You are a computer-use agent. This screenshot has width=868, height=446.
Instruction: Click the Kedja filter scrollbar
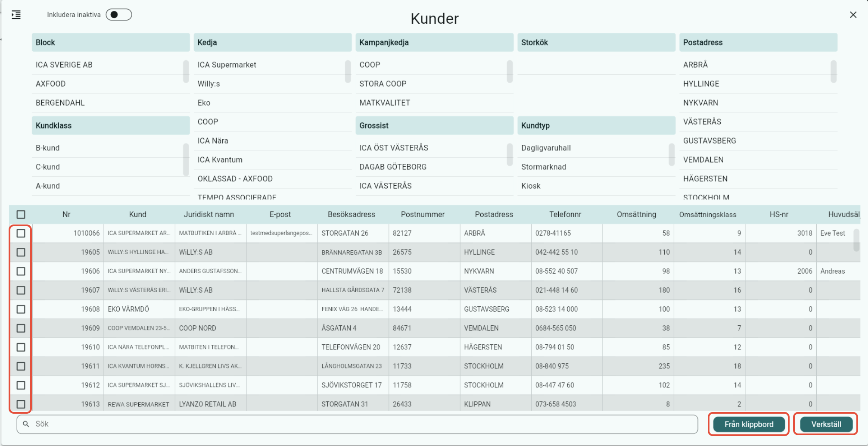pyautogui.click(x=348, y=71)
